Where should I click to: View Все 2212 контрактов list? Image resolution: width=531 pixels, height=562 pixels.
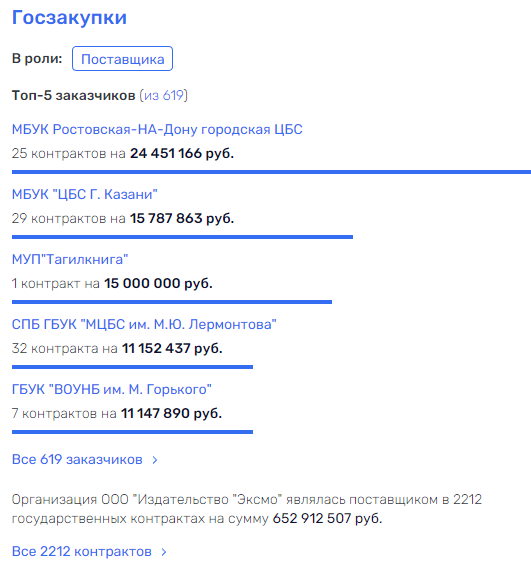click(x=82, y=551)
